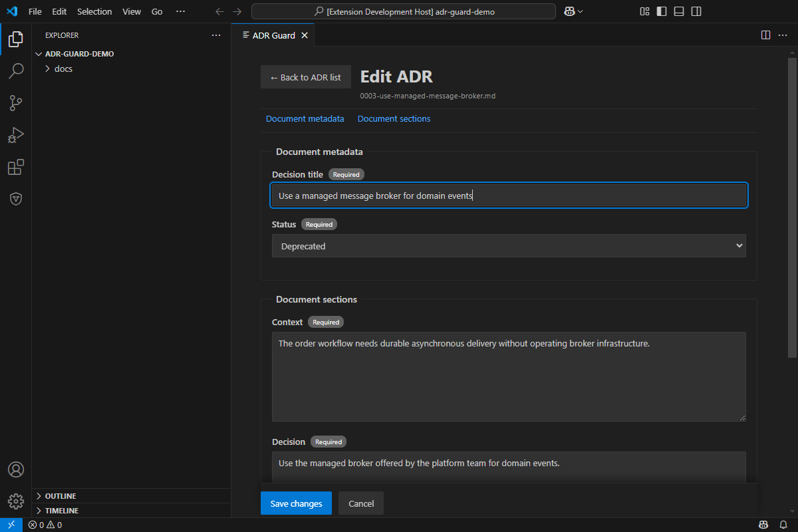798x532 pixels.
Task: Open the Edit menu
Action: [x=59, y=11]
